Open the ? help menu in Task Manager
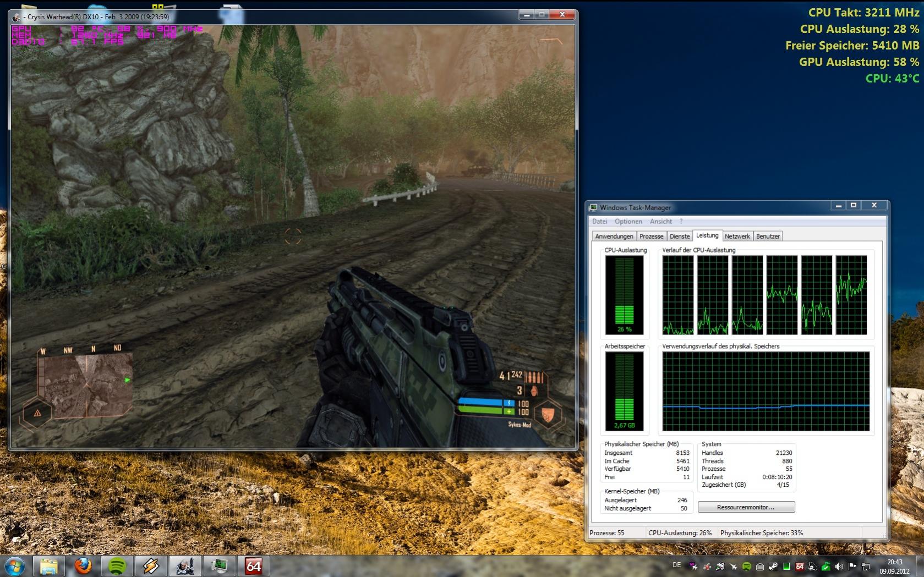Viewport: 924px width, 577px height. (x=681, y=222)
